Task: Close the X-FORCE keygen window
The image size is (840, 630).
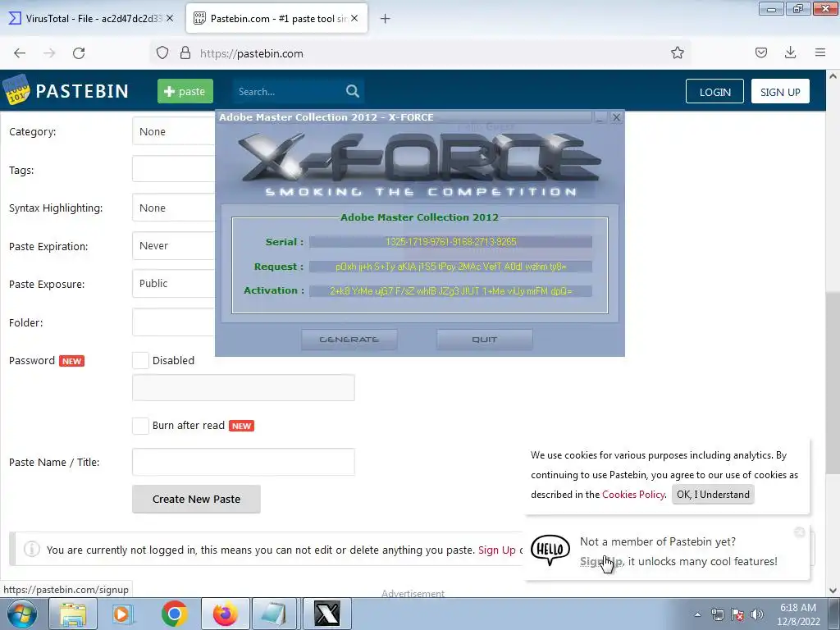Action: click(x=617, y=117)
